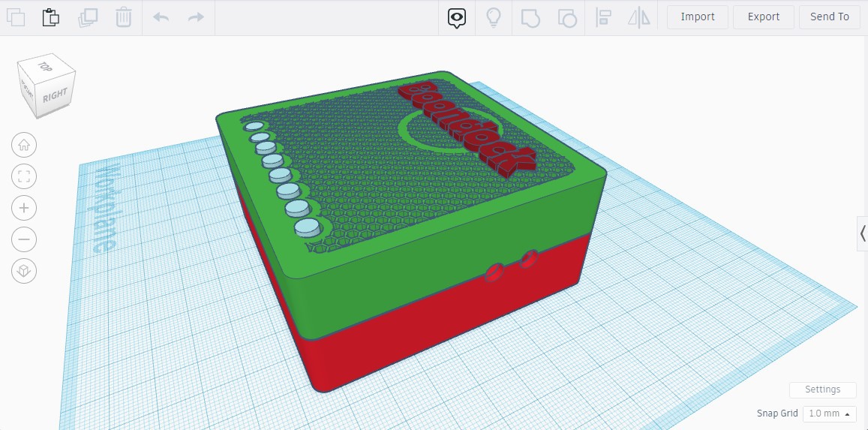The height and width of the screenshot is (430, 868).
Task: Expand the collapsed shapes panel chevron
Action: (863, 233)
